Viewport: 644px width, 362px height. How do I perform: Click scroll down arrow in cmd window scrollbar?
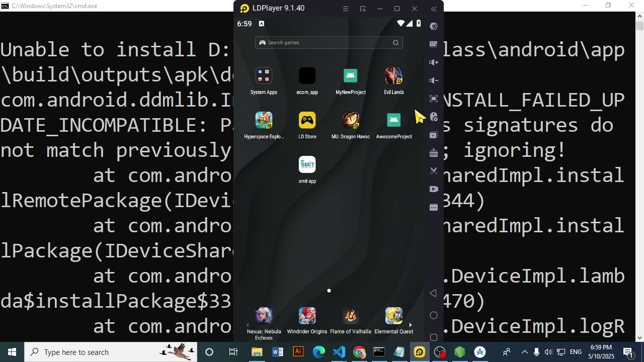[639, 338]
